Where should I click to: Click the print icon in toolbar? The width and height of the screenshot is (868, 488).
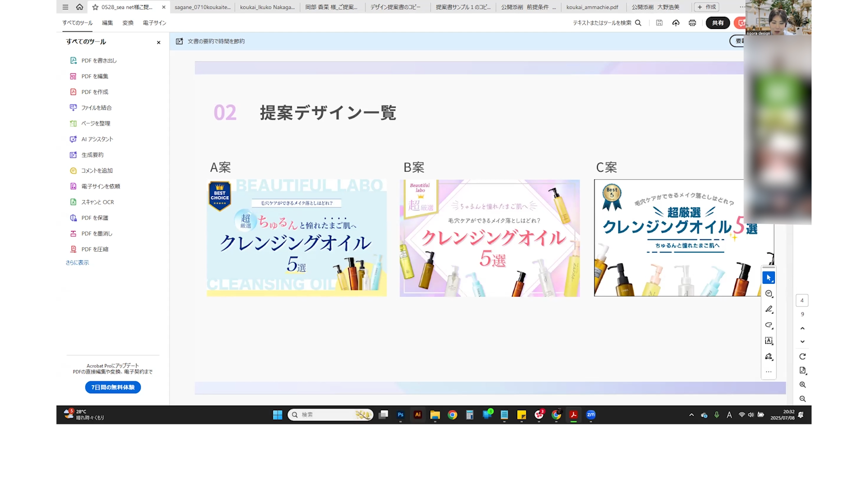692,23
